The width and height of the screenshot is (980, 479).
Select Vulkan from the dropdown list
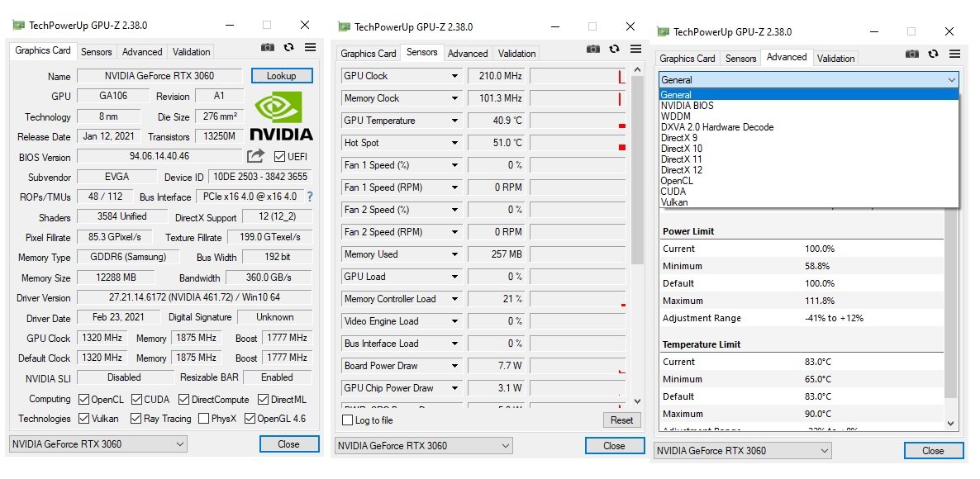[809, 202]
